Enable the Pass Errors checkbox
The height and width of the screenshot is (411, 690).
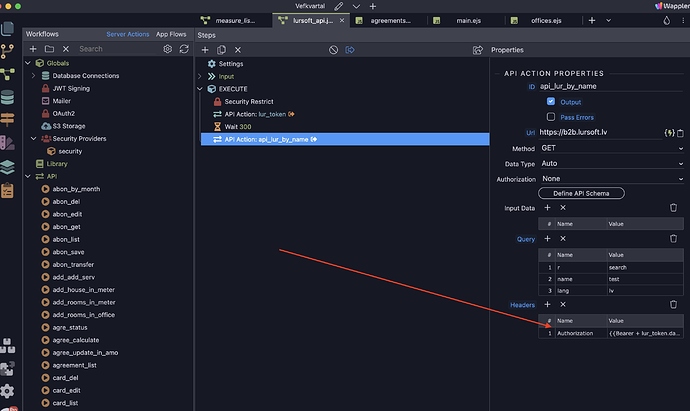551,117
